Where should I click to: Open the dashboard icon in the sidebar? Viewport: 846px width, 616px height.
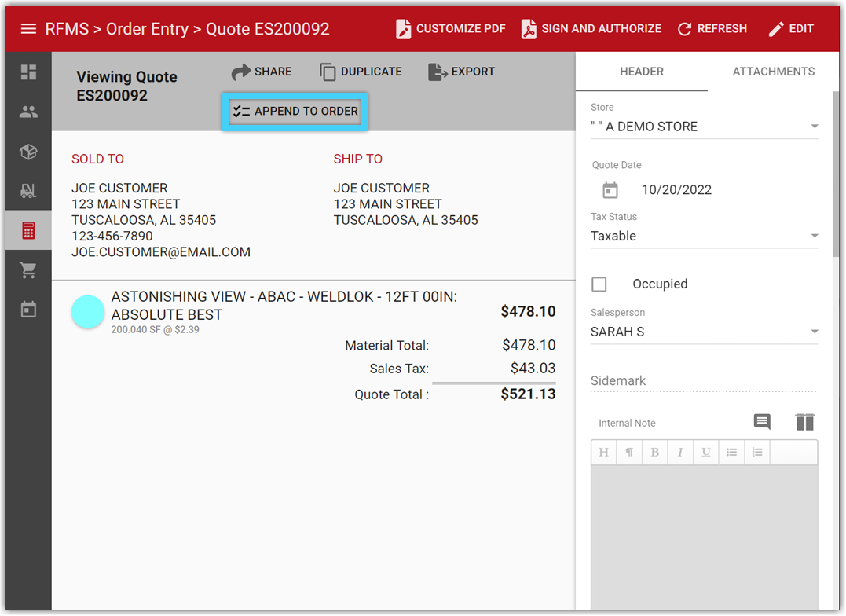point(28,72)
